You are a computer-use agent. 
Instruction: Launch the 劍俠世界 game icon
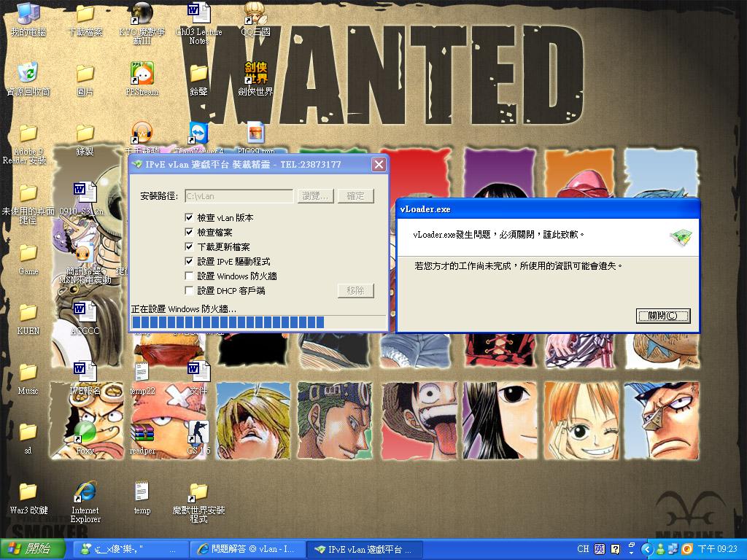pyautogui.click(x=255, y=79)
